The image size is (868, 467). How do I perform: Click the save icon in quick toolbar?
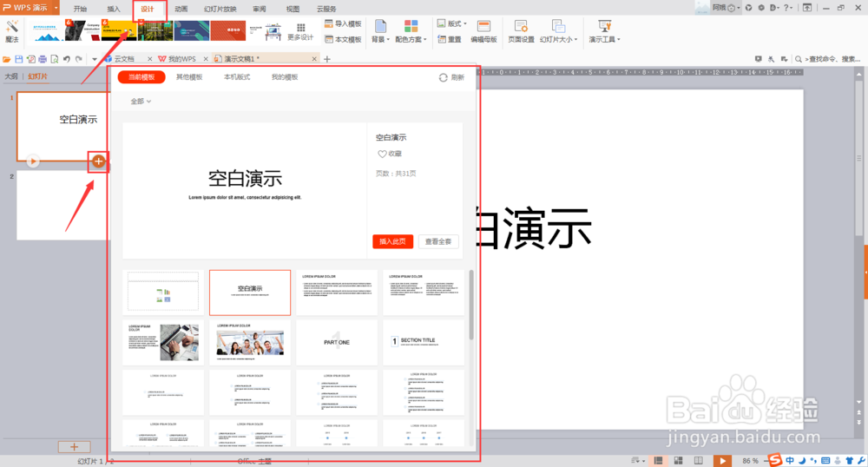(19, 59)
